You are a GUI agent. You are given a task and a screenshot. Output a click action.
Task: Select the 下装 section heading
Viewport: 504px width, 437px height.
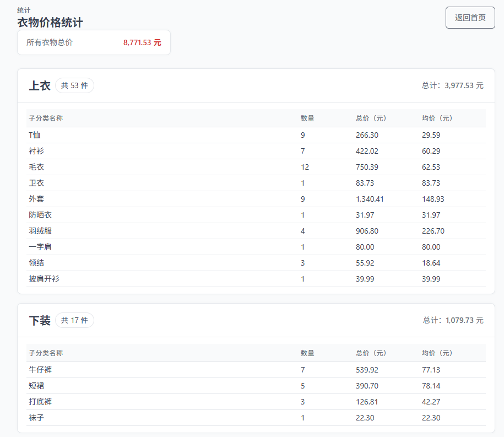(39, 320)
